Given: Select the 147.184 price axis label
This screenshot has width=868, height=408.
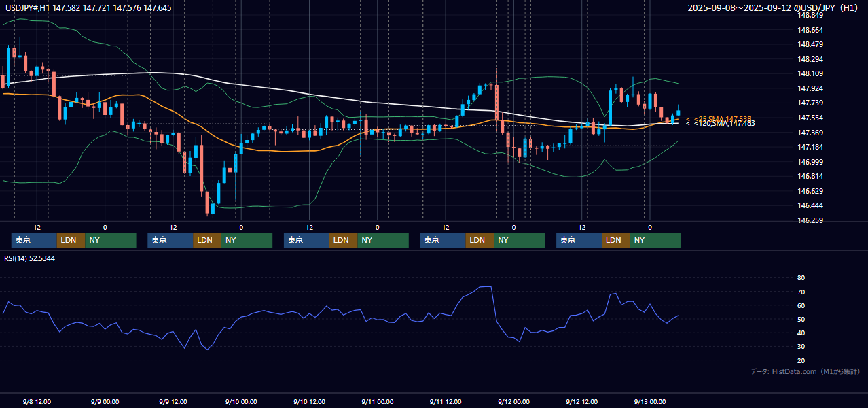Looking at the screenshot, I should pyautogui.click(x=810, y=148).
